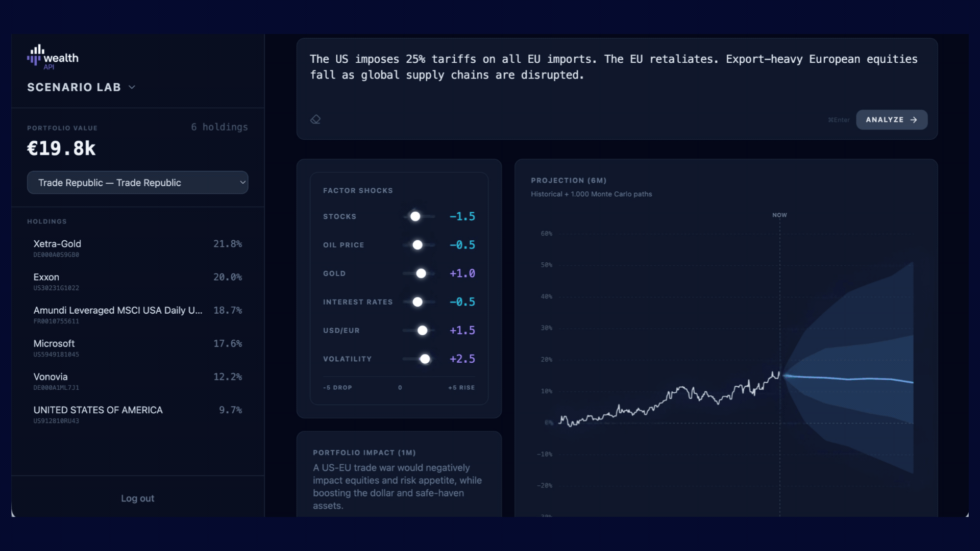
Task: Click the arrow icon on Analyze button
Action: (914, 120)
